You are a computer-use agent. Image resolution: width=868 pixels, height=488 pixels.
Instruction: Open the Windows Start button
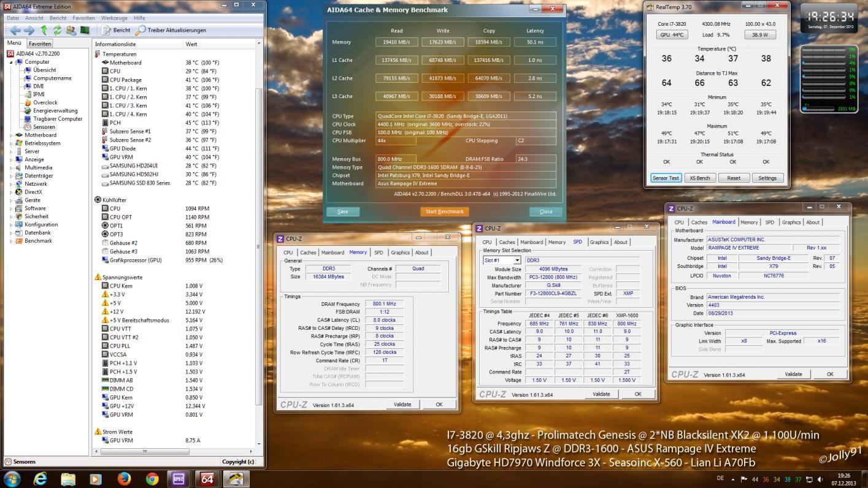click(12, 478)
